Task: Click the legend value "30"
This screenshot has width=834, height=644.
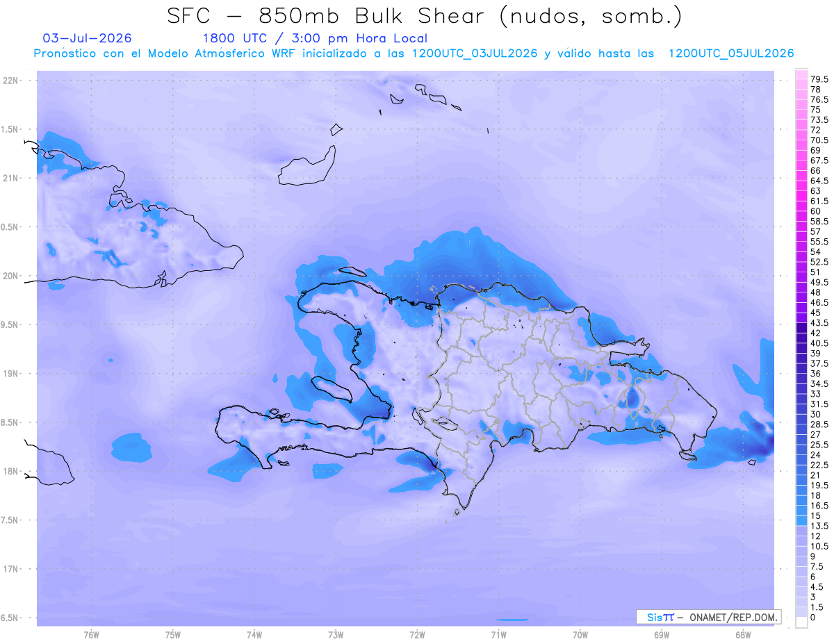Action: click(x=815, y=414)
